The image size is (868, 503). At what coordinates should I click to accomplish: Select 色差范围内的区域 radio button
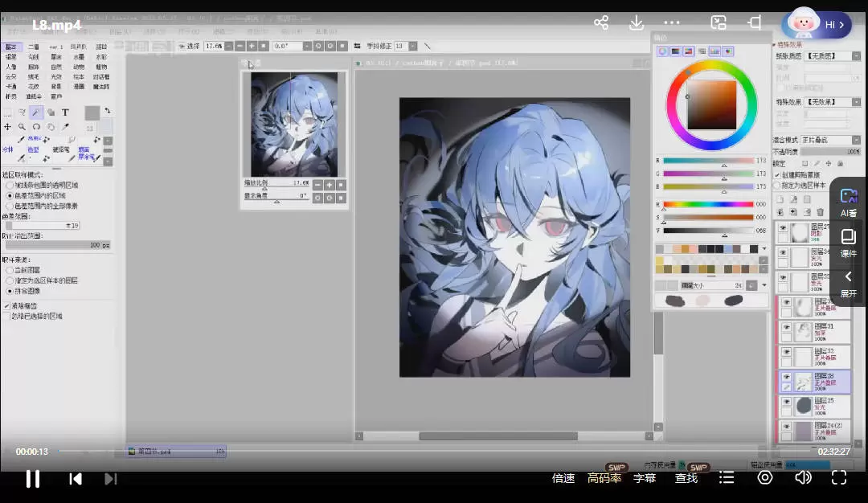10,195
